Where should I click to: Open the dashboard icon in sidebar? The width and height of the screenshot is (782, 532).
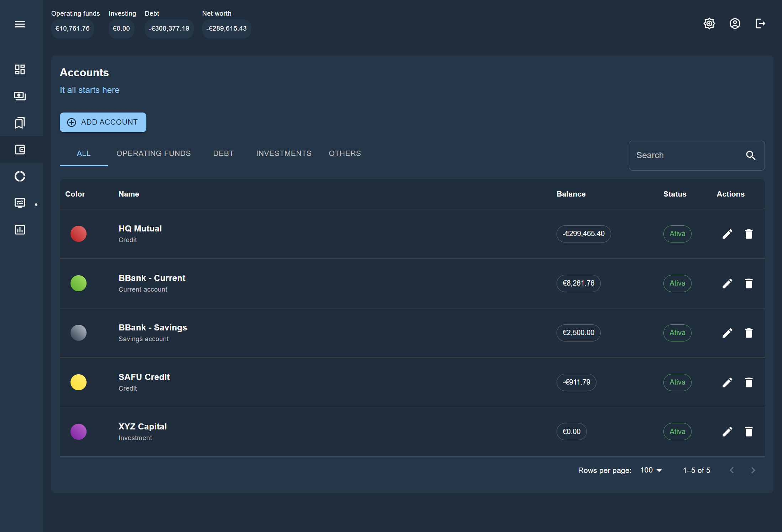[20, 69]
